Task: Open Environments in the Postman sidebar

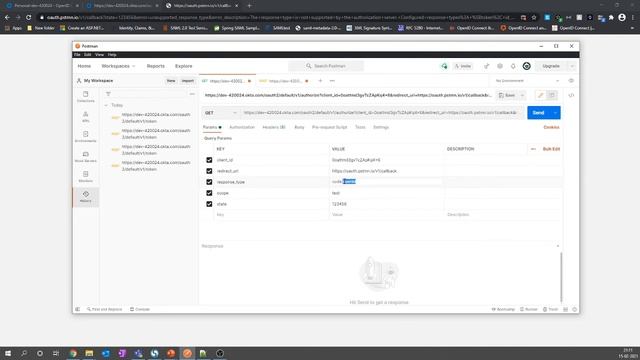Action: (86, 136)
